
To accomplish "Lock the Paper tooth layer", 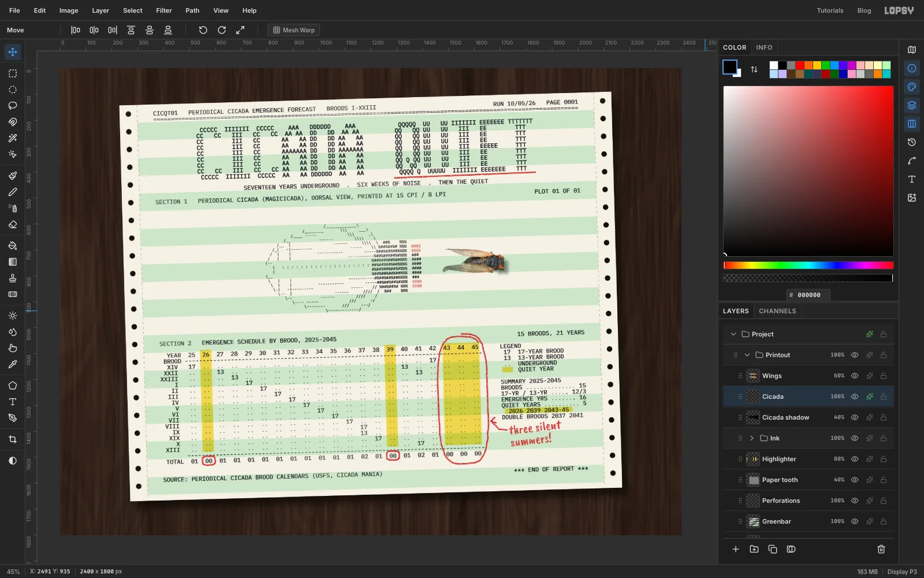I will tap(884, 480).
